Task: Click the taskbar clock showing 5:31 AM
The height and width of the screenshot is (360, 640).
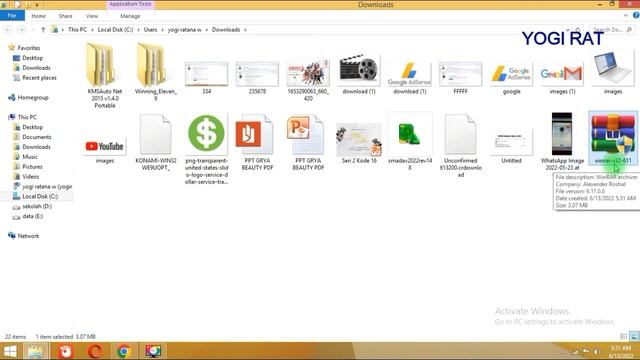Action: point(621,351)
